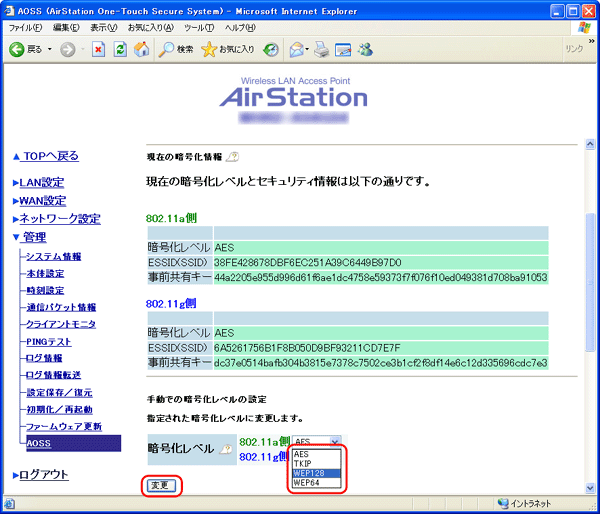Image resolution: width=600 pixels, height=514 pixels.
Task: Expand the toolbar overflow chevron
Action: (592, 40)
